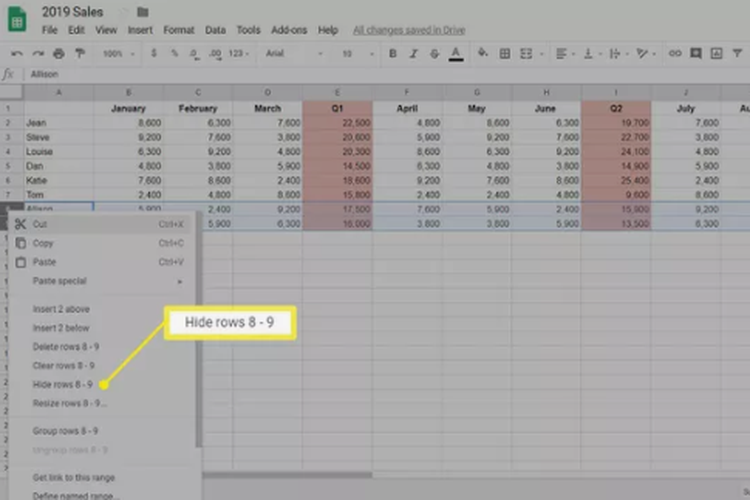Click the context menu vertical scrollbar

[199, 330]
